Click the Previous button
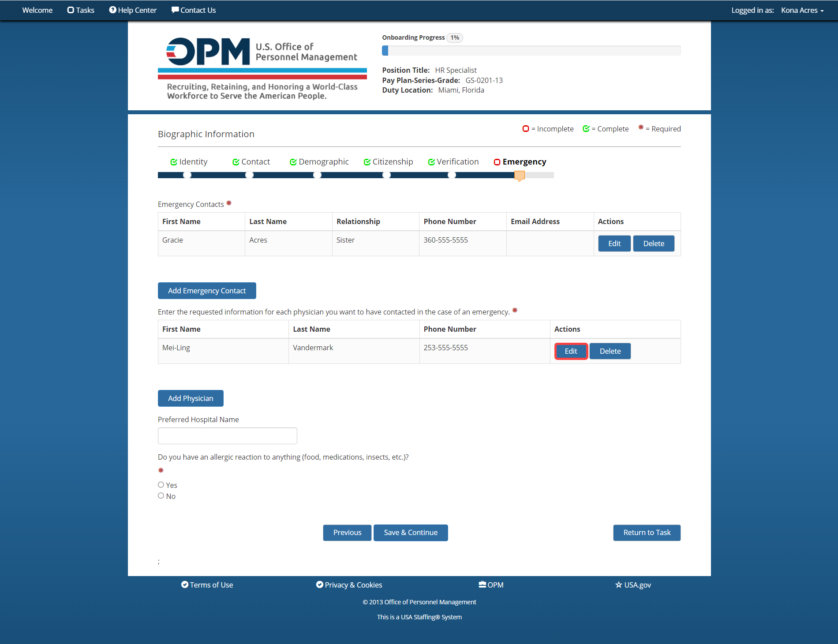The width and height of the screenshot is (838, 644). (x=347, y=532)
